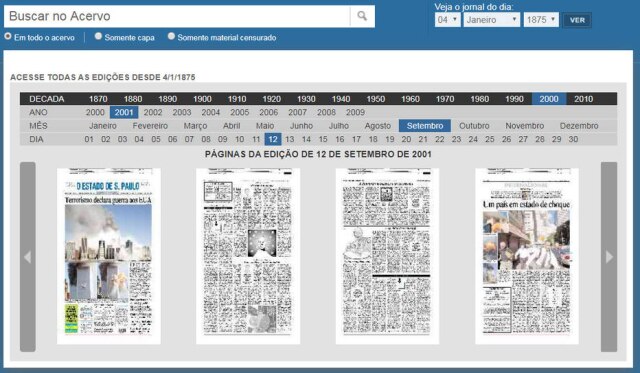Select day 20
This screenshot has width=640, height=373.
point(406,139)
